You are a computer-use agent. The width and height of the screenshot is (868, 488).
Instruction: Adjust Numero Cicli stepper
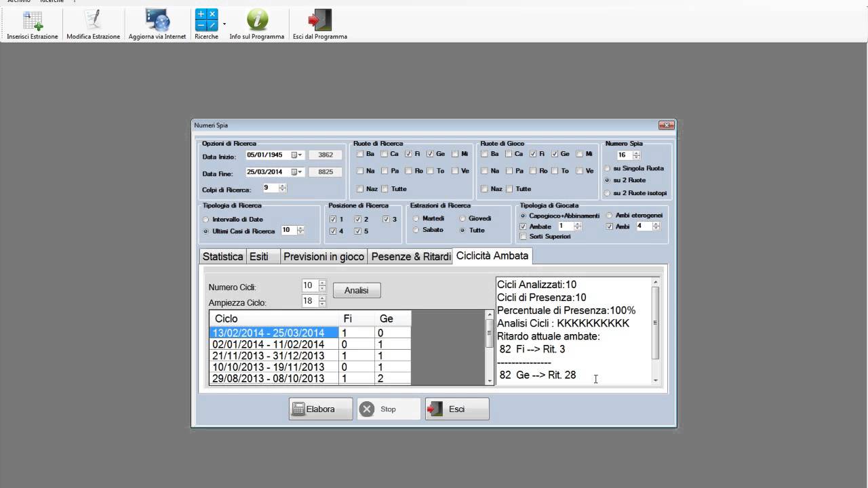[x=322, y=286]
